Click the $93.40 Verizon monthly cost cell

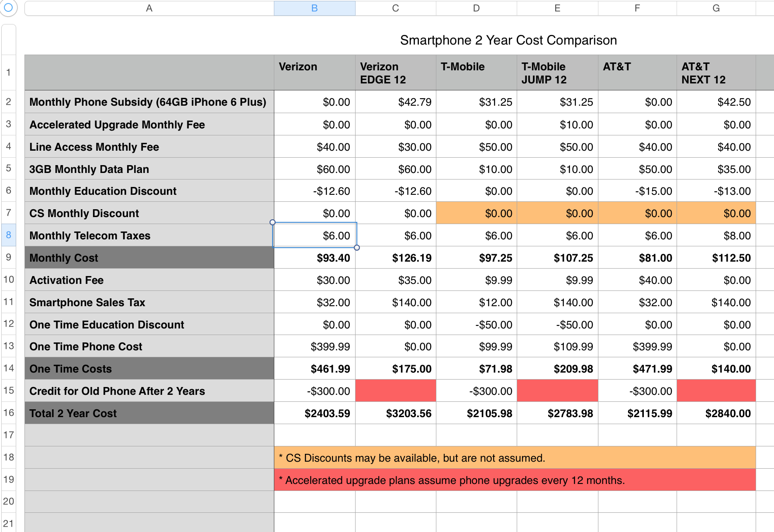click(x=314, y=258)
